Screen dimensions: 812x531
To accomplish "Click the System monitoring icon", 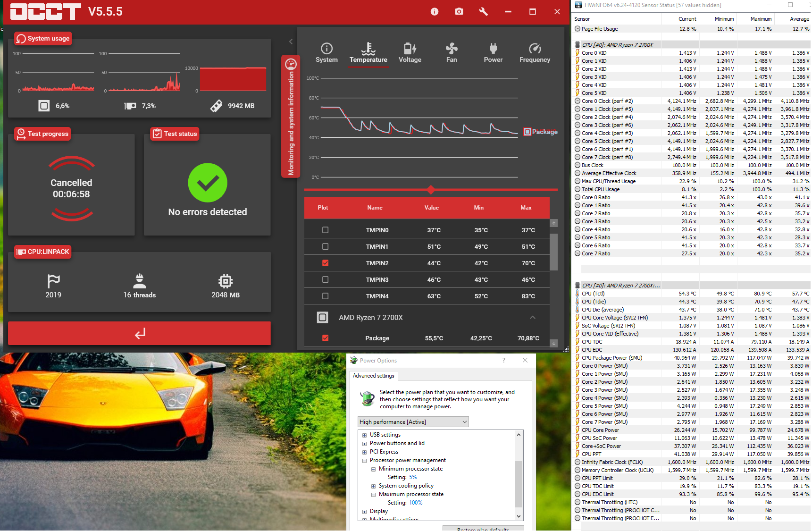I will click(326, 48).
